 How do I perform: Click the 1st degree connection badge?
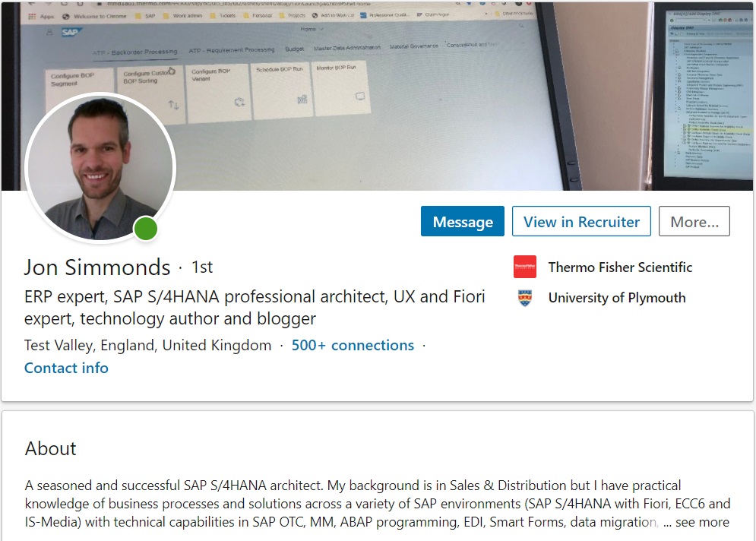click(x=202, y=267)
